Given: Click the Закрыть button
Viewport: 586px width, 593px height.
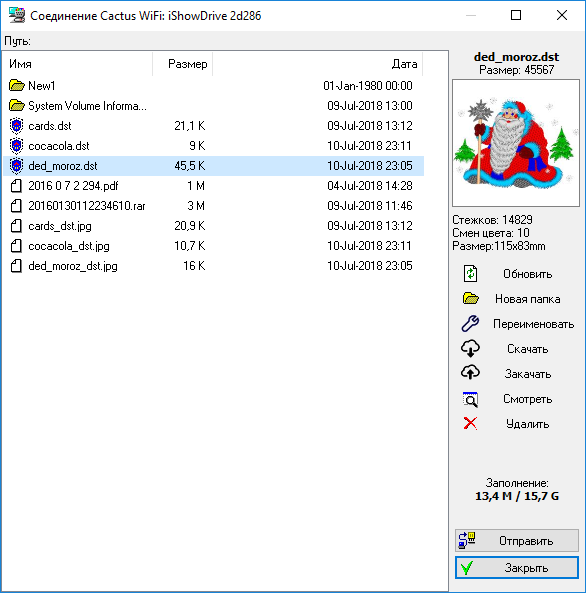Looking at the screenshot, I should [x=516, y=567].
